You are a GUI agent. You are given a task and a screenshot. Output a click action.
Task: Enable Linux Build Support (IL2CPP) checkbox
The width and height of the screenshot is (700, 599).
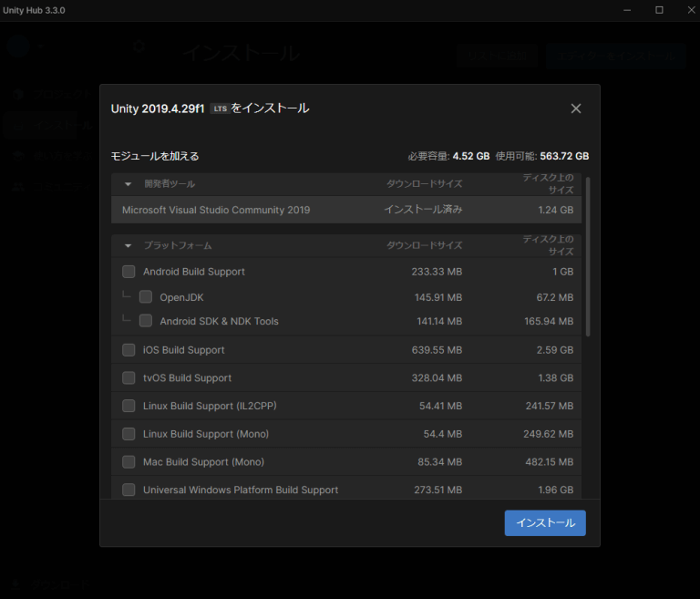pyautogui.click(x=129, y=406)
